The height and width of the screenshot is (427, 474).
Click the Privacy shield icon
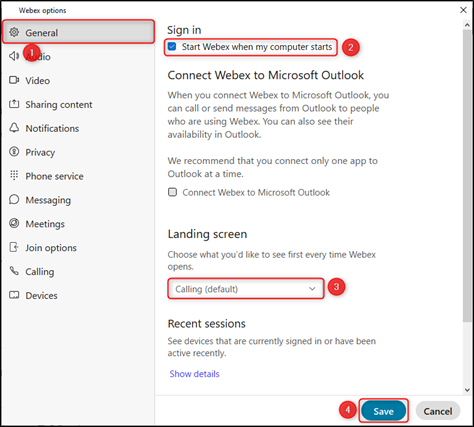click(14, 152)
